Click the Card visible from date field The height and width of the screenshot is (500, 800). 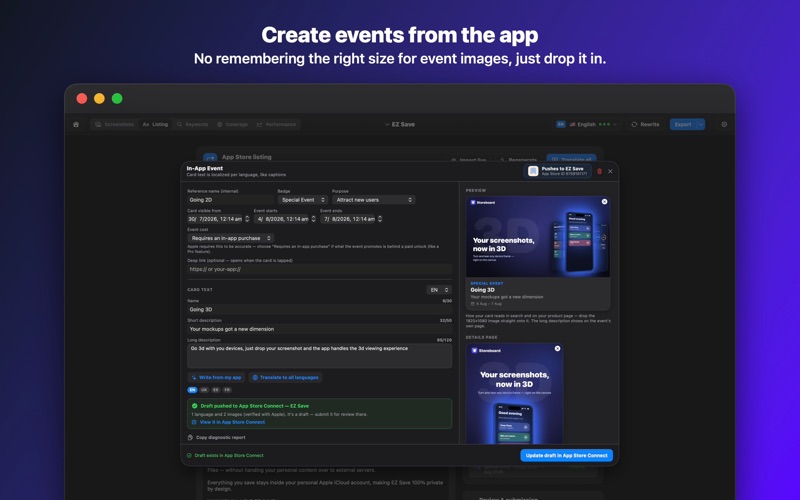[215, 219]
